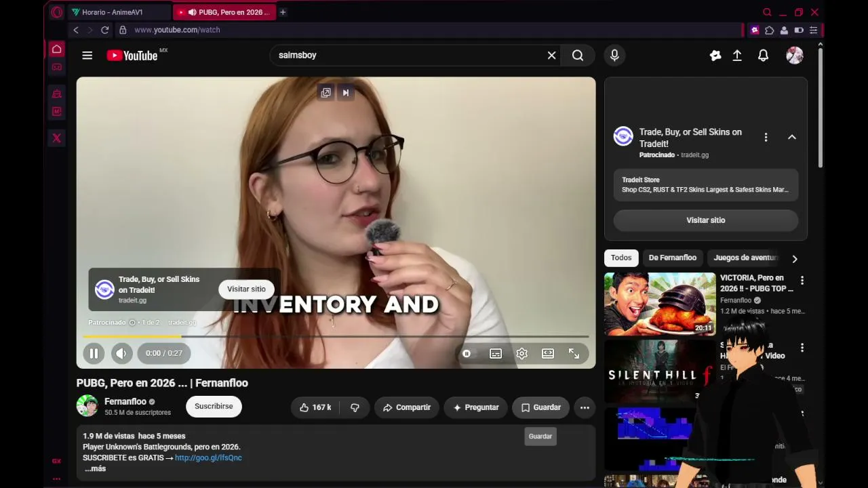Open the sidebar home icon
Image resolution: width=868 pixels, height=488 pixels.
pos(57,49)
